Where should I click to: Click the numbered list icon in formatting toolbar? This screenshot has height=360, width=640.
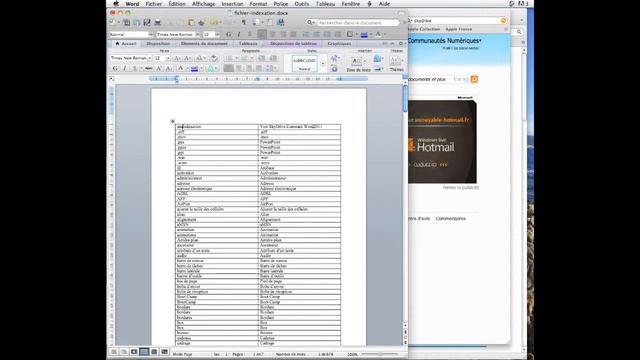point(305,34)
